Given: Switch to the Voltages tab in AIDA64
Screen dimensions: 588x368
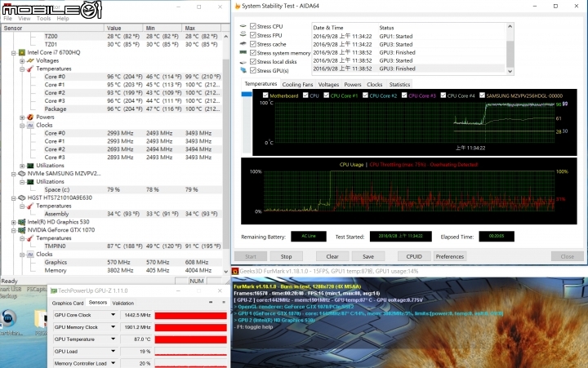Looking at the screenshot, I should pos(328,84).
